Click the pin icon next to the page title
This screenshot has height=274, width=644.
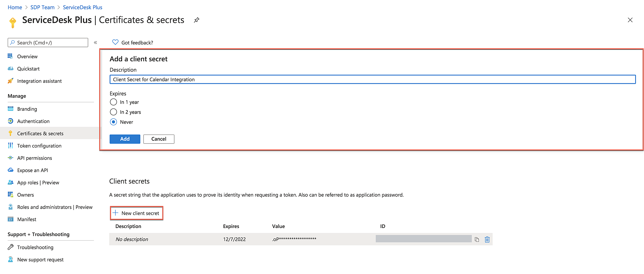click(x=196, y=20)
